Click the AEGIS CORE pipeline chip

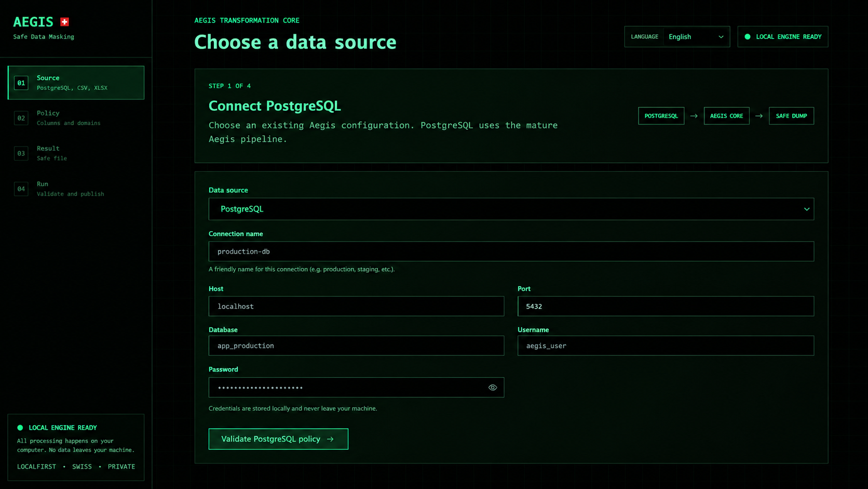pyautogui.click(x=726, y=116)
